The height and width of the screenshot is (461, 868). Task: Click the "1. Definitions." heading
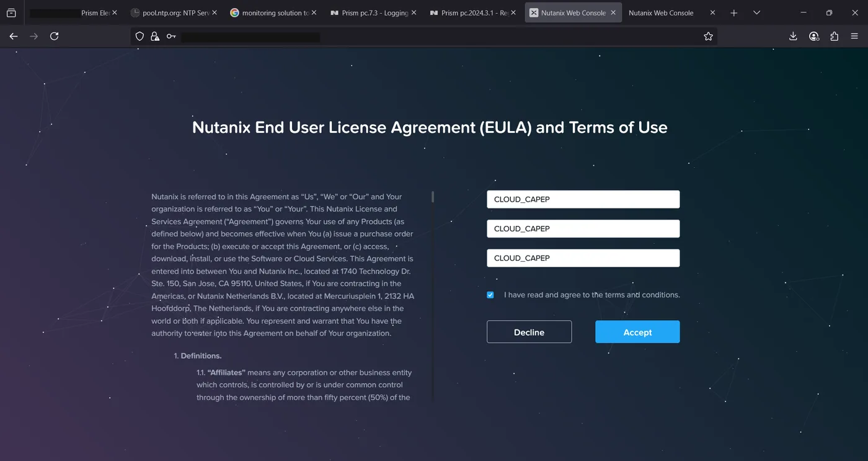click(x=198, y=356)
